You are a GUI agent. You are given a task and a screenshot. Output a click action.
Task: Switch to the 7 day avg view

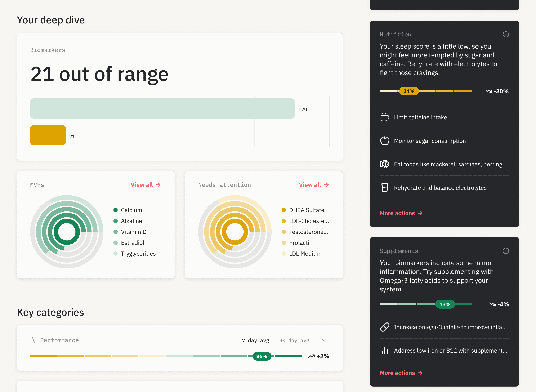click(x=255, y=340)
